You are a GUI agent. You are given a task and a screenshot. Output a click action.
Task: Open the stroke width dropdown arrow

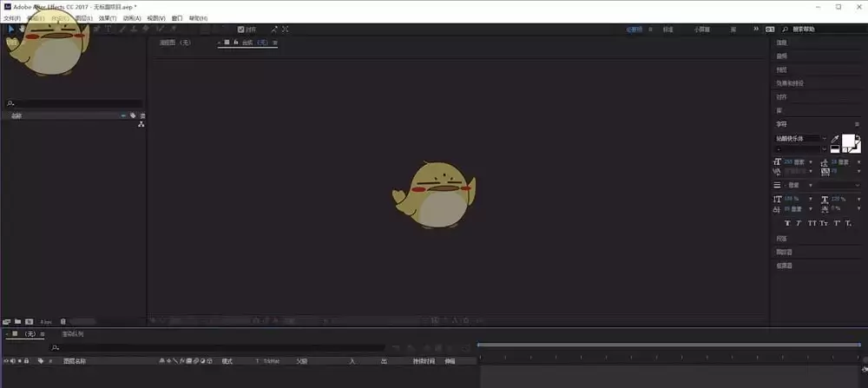click(811, 185)
